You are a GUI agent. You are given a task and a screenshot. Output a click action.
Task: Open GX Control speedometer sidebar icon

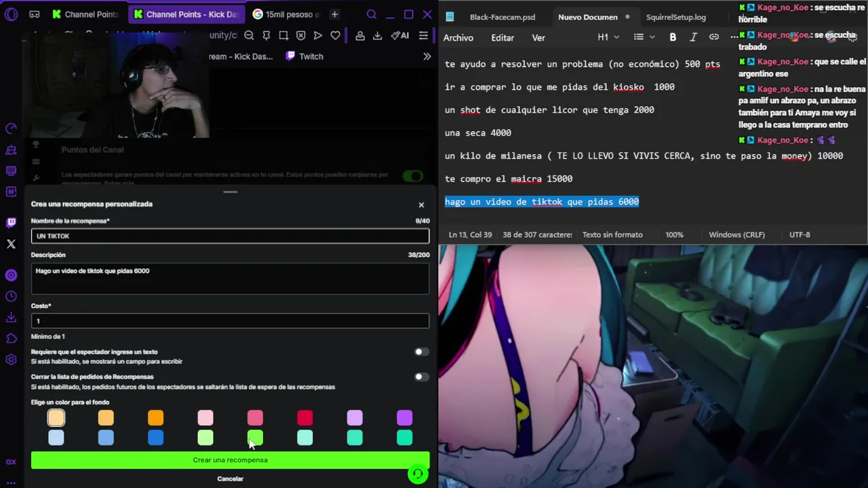11,129
